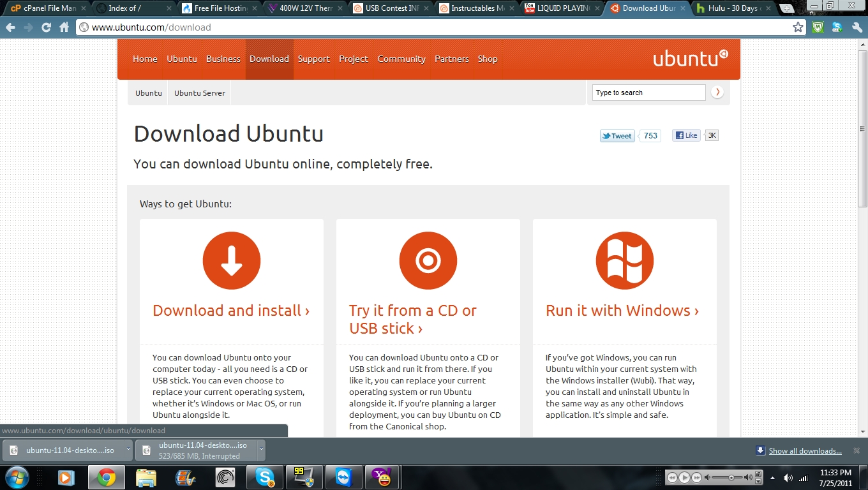Open the Windows Start menu
The height and width of the screenshot is (490, 868).
pyautogui.click(x=17, y=477)
